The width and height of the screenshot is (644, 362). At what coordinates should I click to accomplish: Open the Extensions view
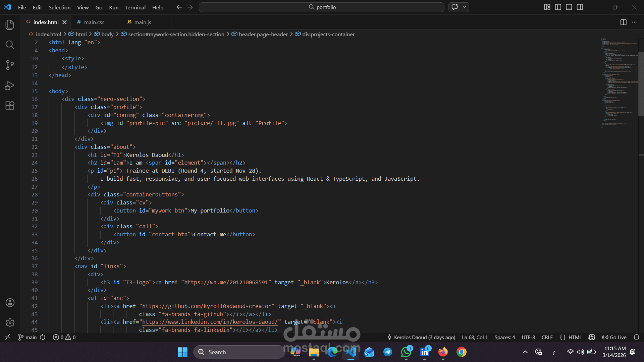point(10,106)
